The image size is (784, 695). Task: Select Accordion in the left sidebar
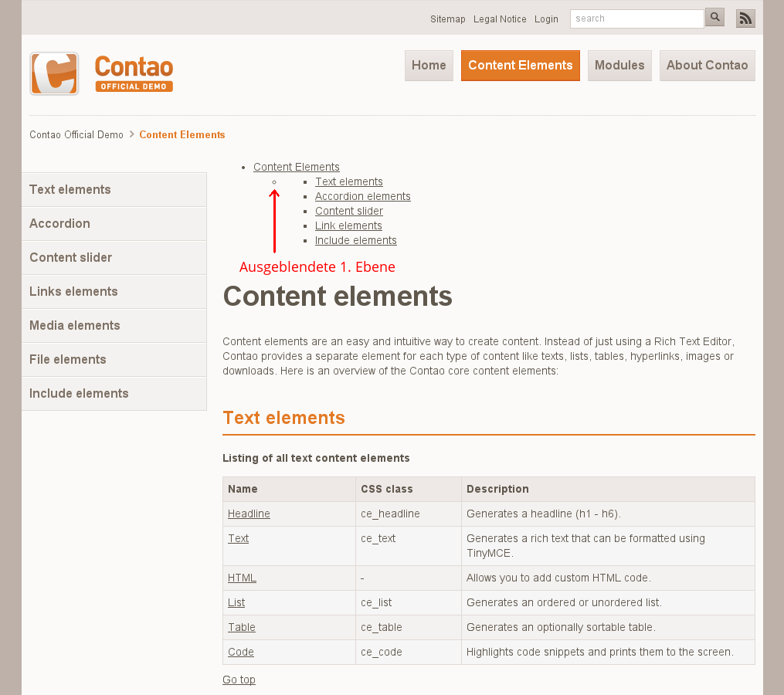pyautogui.click(x=60, y=224)
